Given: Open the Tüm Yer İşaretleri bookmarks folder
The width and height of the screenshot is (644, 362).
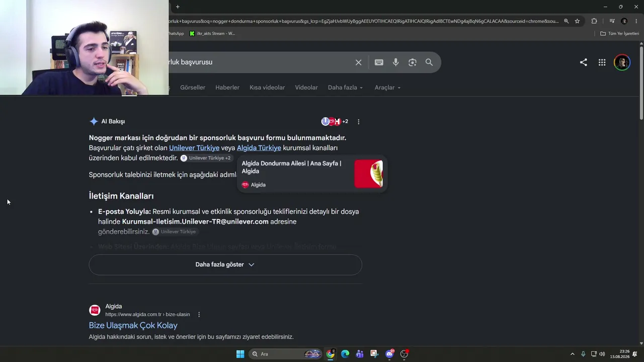Looking at the screenshot, I should (x=619, y=34).
